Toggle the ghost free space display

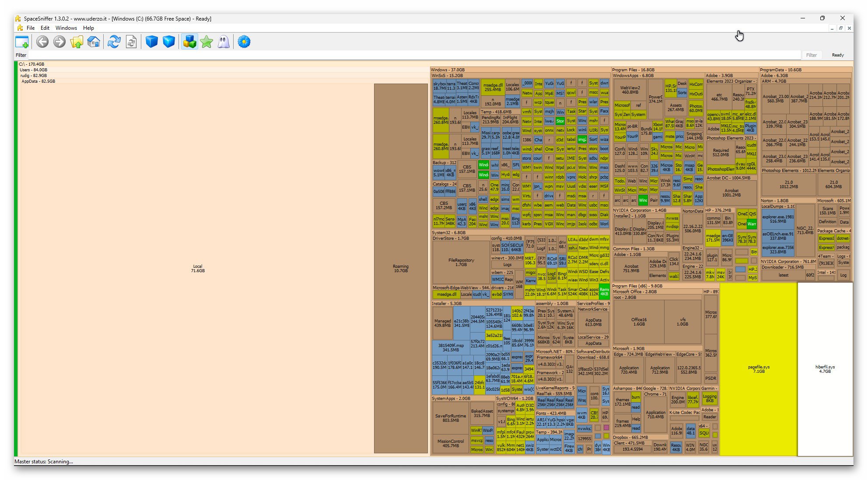pos(224,42)
